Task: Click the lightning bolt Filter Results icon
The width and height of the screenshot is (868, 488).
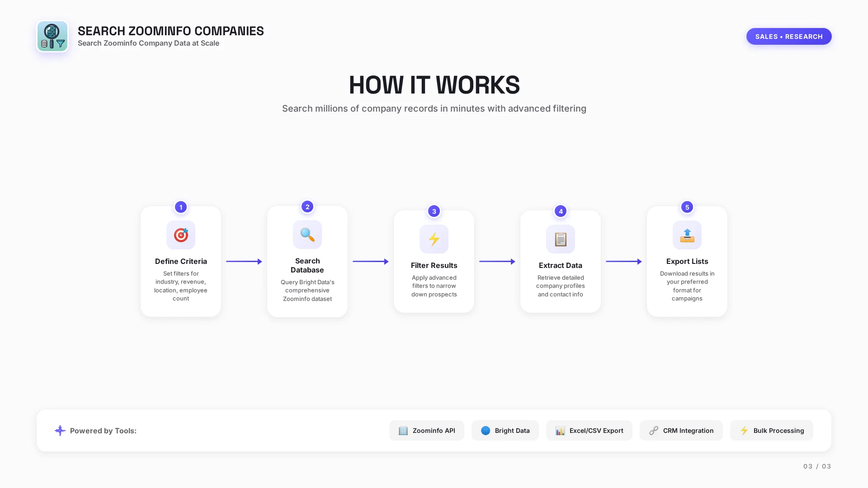Action: coord(434,239)
